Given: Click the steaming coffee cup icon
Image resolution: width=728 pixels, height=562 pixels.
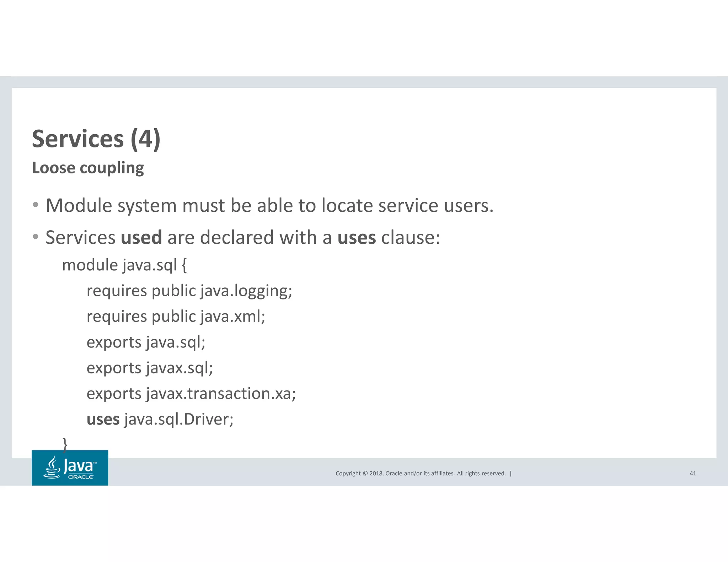Looking at the screenshot, I should pos(52,468).
